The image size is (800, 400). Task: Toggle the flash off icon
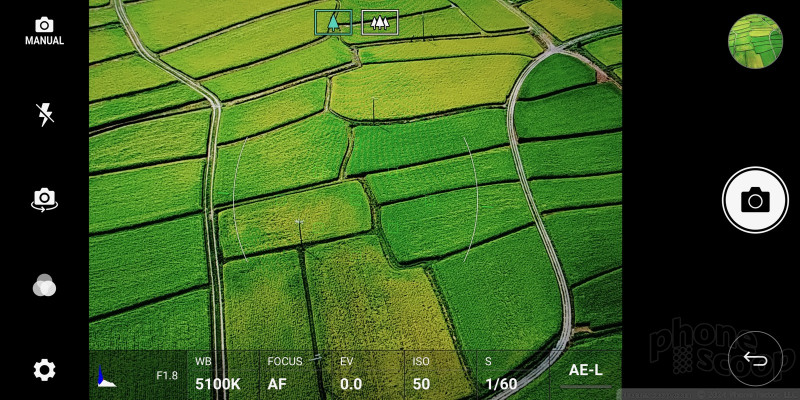tap(44, 115)
